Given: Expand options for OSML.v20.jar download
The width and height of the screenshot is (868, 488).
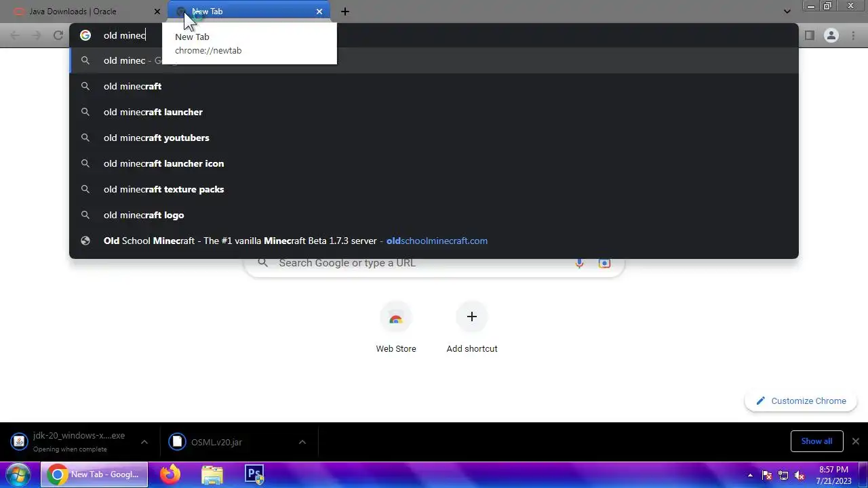Looking at the screenshot, I should tap(302, 442).
